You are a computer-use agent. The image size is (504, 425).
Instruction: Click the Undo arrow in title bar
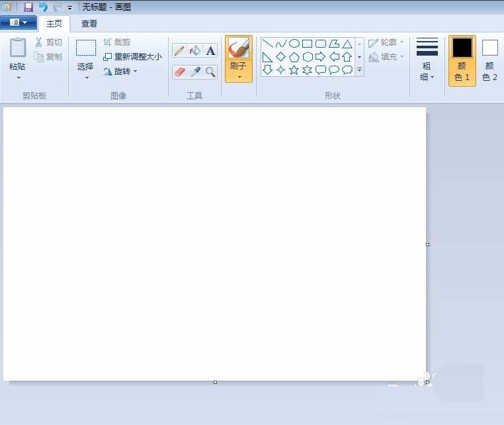point(43,7)
